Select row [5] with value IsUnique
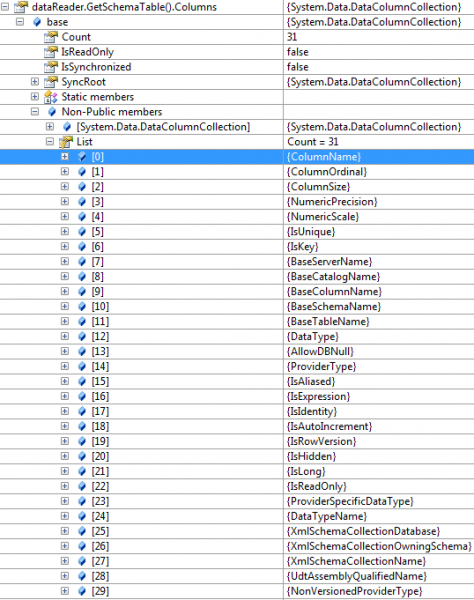Screen dimensions: 474x600 click(x=237, y=232)
